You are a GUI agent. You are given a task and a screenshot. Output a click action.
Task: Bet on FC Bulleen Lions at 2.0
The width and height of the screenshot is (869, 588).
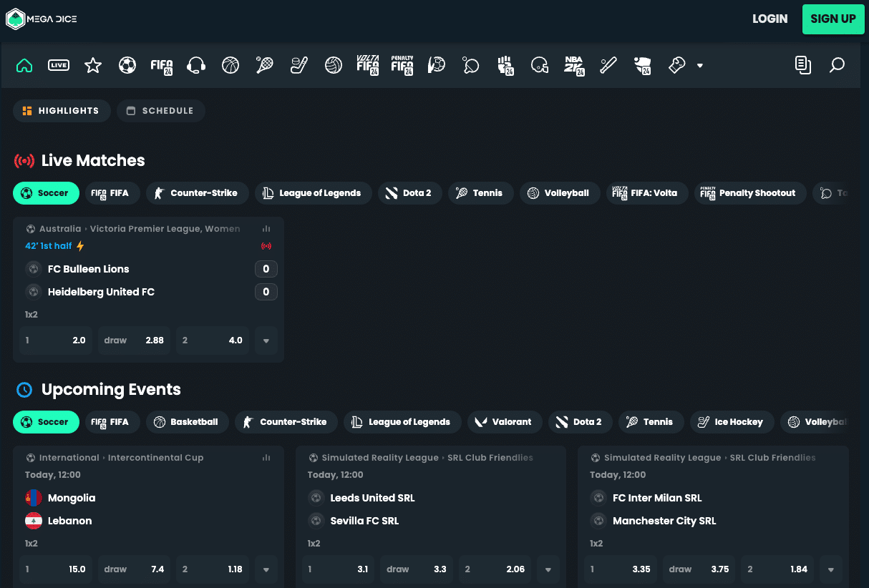(56, 340)
